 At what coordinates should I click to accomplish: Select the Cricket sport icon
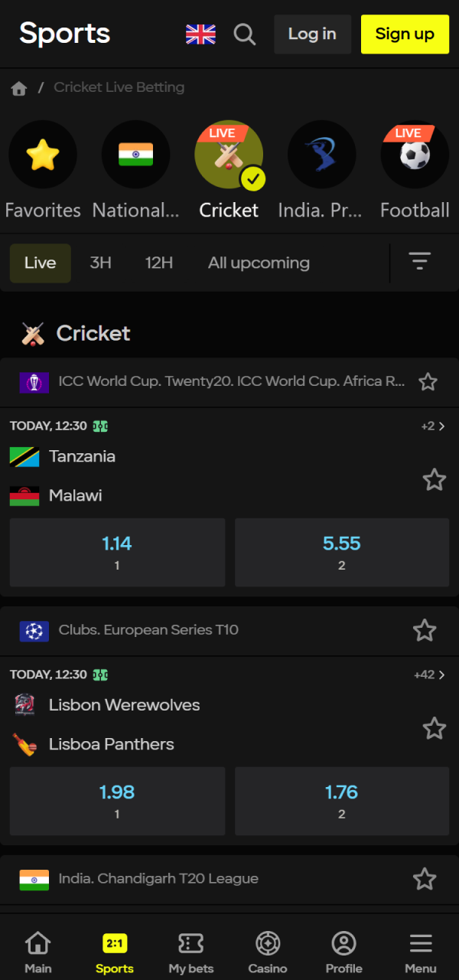[x=229, y=154]
